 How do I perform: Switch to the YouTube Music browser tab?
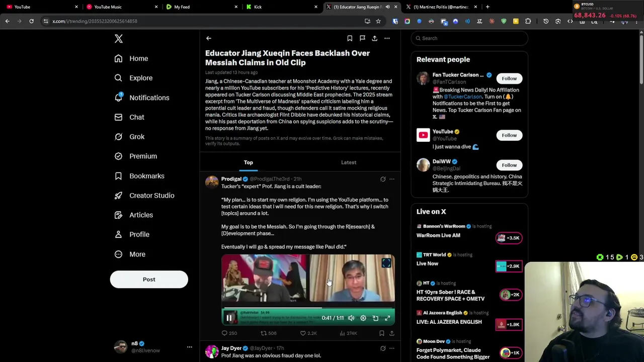pos(121,7)
